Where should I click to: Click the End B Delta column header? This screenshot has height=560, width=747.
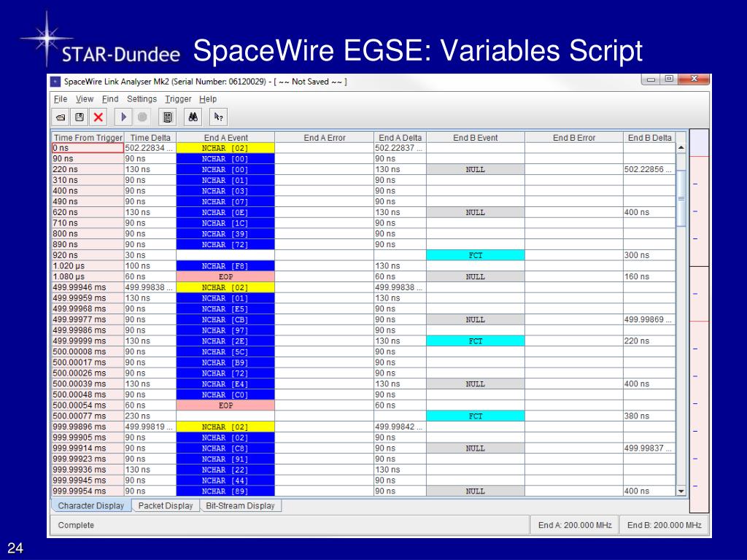[649, 138]
